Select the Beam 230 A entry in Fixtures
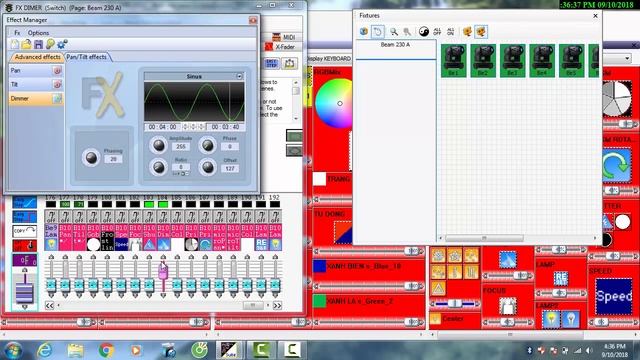640x360 pixels. click(395, 44)
